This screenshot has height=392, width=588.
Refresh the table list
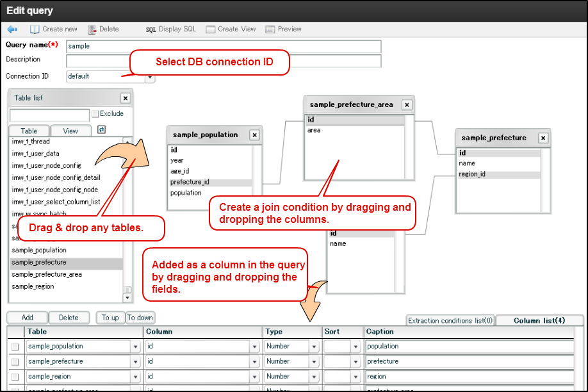(101, 130)
